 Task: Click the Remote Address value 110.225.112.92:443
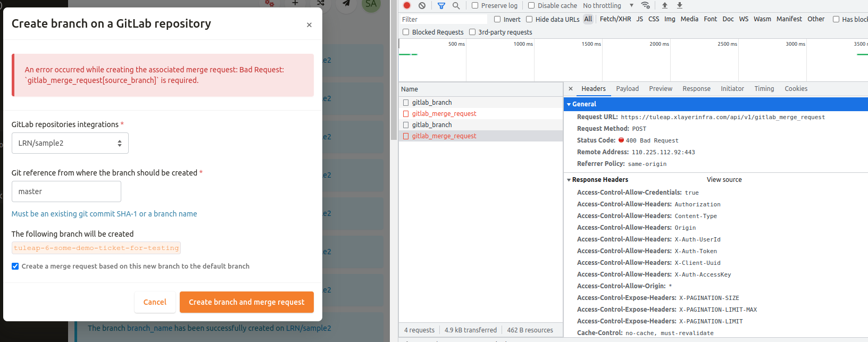[663, 152]
